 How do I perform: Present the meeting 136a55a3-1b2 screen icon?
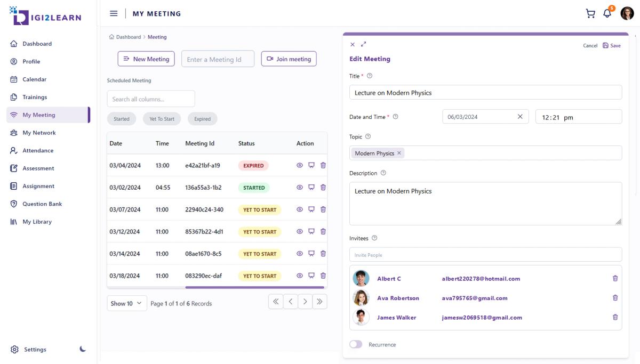[x=311, y=188]
